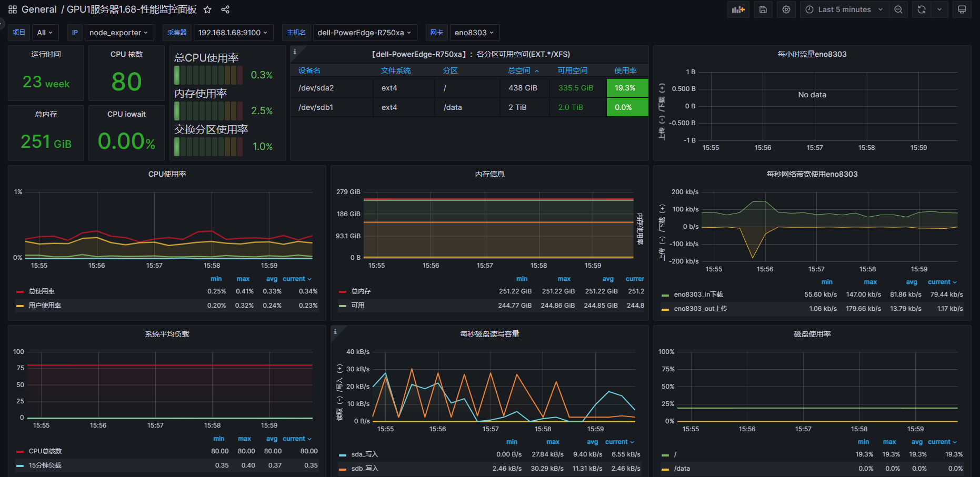
Task: Open GPU1服务器1.68-性能监控面板 dashboard title
Action: click(132, 9)
